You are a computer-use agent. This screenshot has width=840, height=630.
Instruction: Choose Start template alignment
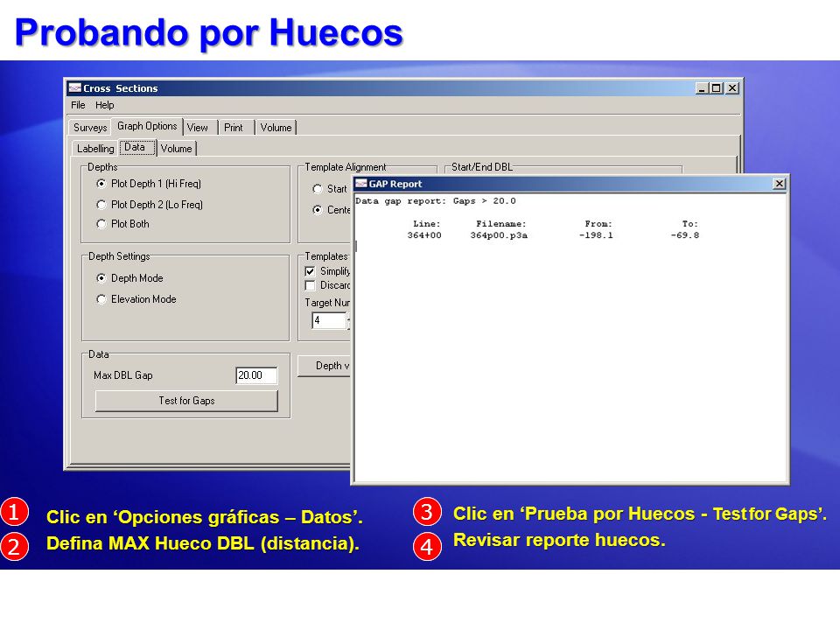point(317,189)
